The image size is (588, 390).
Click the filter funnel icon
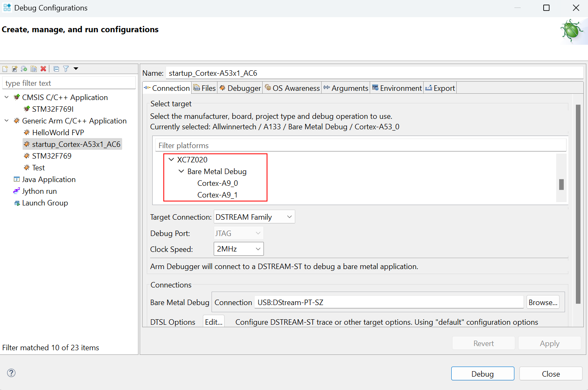click(x=66, y=69)
